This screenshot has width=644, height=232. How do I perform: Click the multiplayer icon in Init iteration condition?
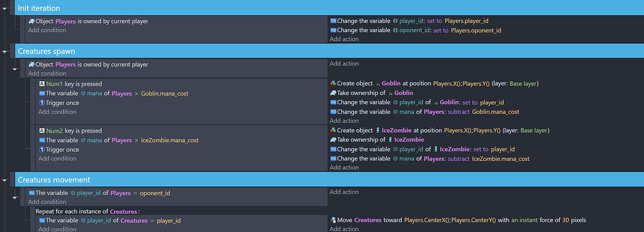[x=31, y=21]
